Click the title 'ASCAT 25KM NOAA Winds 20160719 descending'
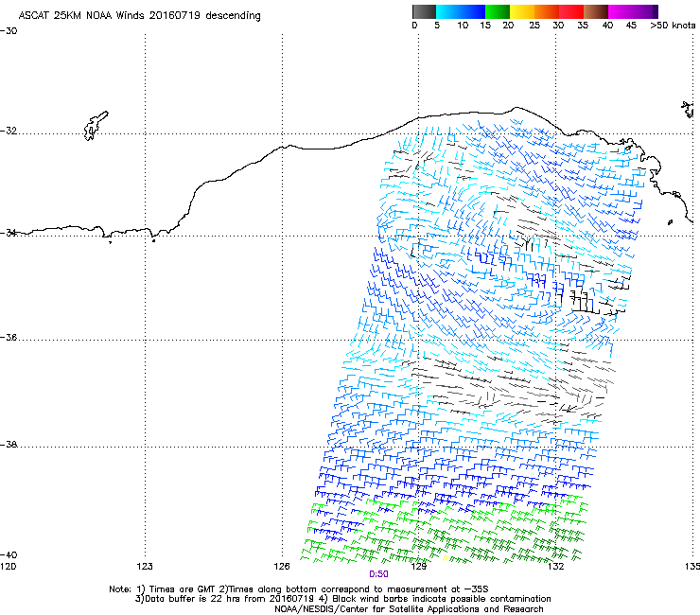This screenshot has width=700, height=615. pos(139,15)
